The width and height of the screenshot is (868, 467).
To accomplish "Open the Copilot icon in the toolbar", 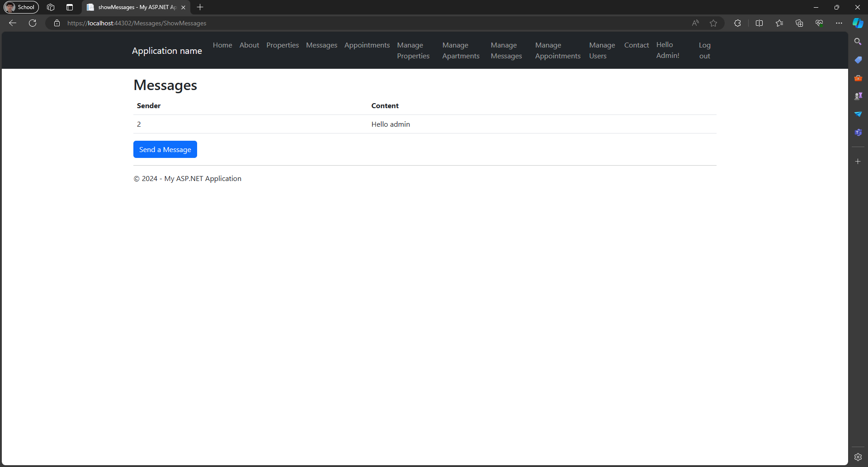I will pos(858,23).
